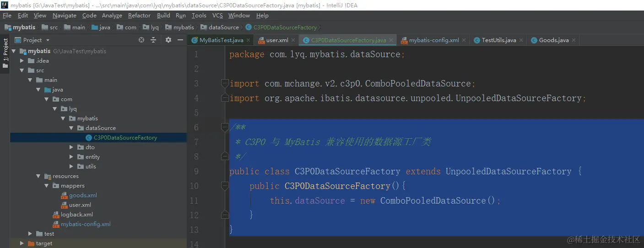
Task: Open the File menu
Action: coord(7,16)
